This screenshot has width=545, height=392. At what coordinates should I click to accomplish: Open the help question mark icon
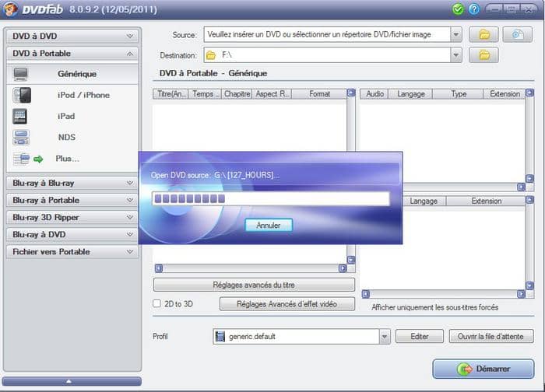pos(473,9)
